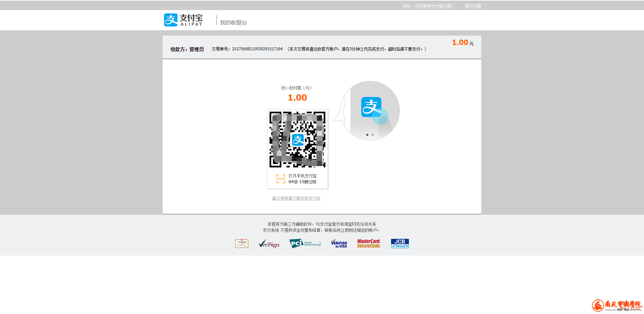The width and height of the screenshot is (644, 314).
Task: Select the first carousel dot
Action: (367, 135)
